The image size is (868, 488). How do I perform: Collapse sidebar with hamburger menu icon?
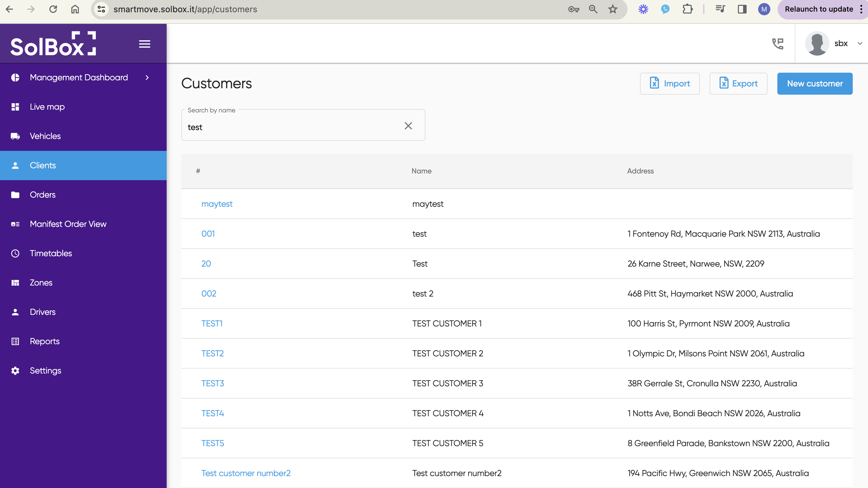pyautogui.click(x=145, y=44)
